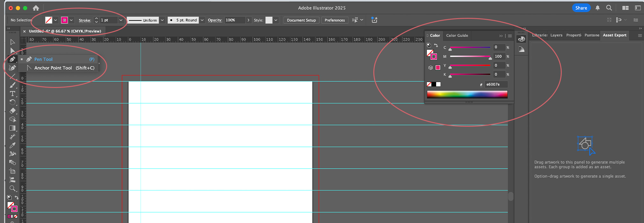Image resolution: width=644 pixels, height=223 pixels.
Task: Select the Direct Selection tool
Action: 12,51
